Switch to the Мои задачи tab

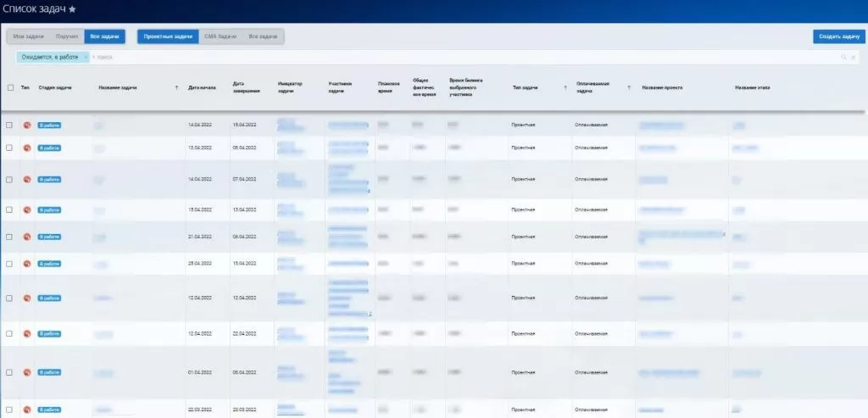click(30, 36)
